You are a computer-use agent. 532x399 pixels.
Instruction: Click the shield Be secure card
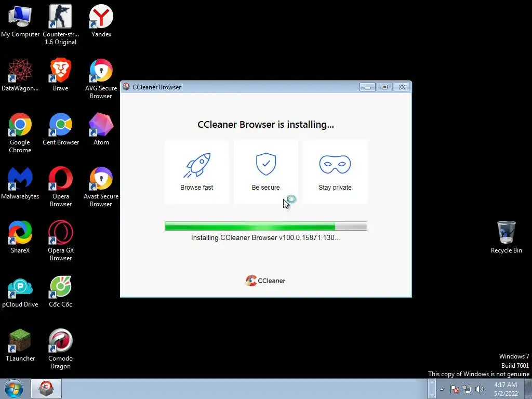coord(265,171)
